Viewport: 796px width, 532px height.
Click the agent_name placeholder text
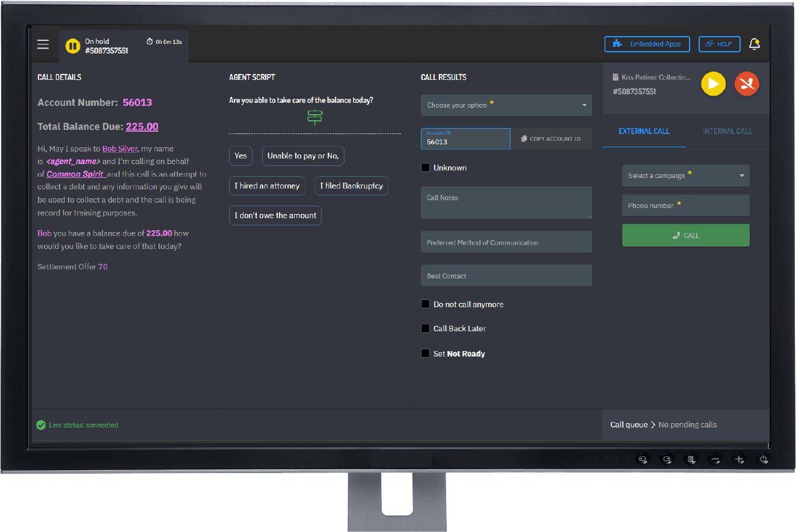click(x=73, y=161)
